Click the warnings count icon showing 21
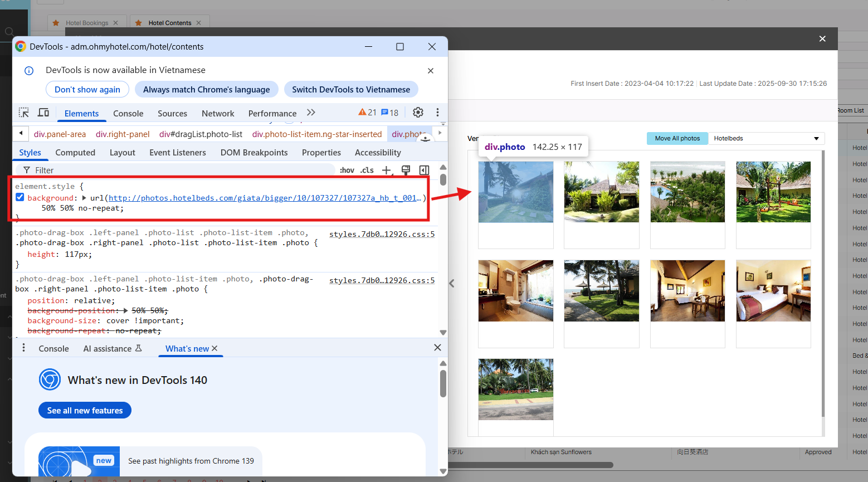Image resolution: width=868 pixels, height=482 pixels. pyautogui.click(x=367, y=113)
